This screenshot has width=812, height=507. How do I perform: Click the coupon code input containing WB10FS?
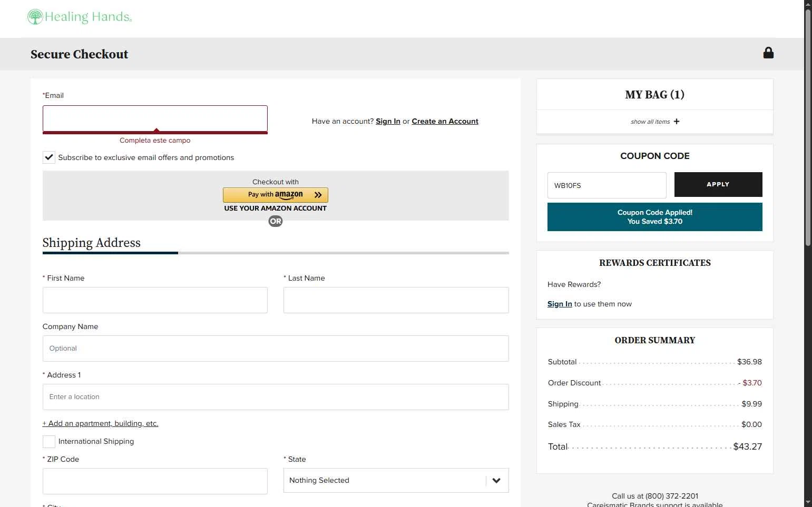click(607, 185)
